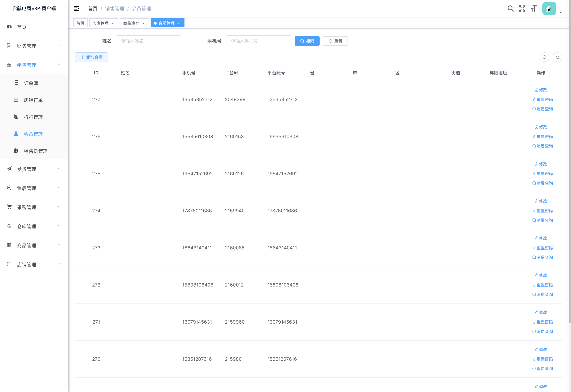Viewport: 571px width, 392px height.
Task: Click the 搜索 button
Action: pos(307,41)
